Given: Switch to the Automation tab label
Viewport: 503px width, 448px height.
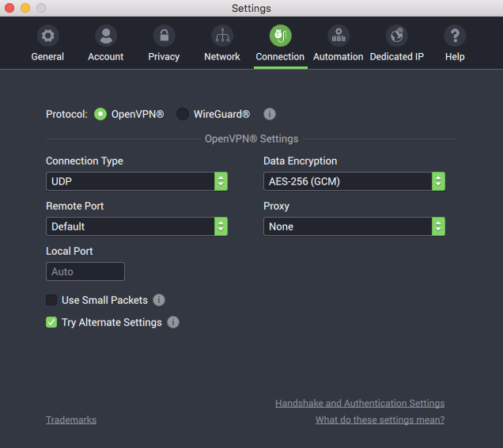Looking at the screenshot, I should [338, 57].
